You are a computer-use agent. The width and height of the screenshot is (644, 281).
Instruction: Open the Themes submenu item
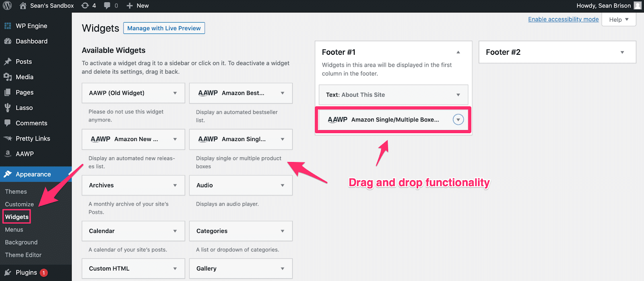point(16,192)
